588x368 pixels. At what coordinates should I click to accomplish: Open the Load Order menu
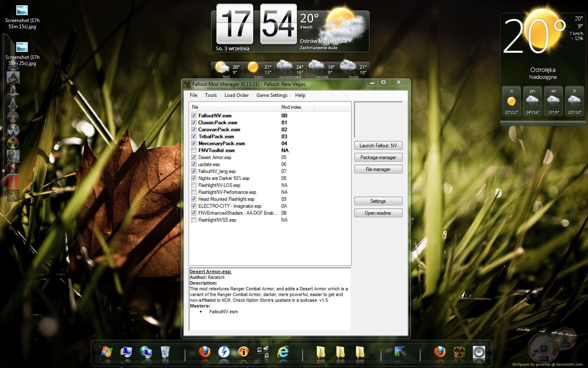pos(236,95)
